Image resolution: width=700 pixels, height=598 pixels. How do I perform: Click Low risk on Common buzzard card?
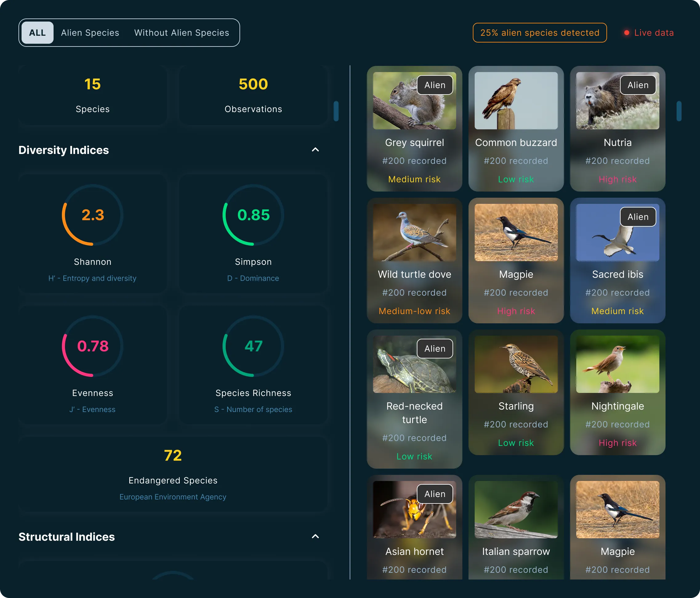(x=516, y=179)
